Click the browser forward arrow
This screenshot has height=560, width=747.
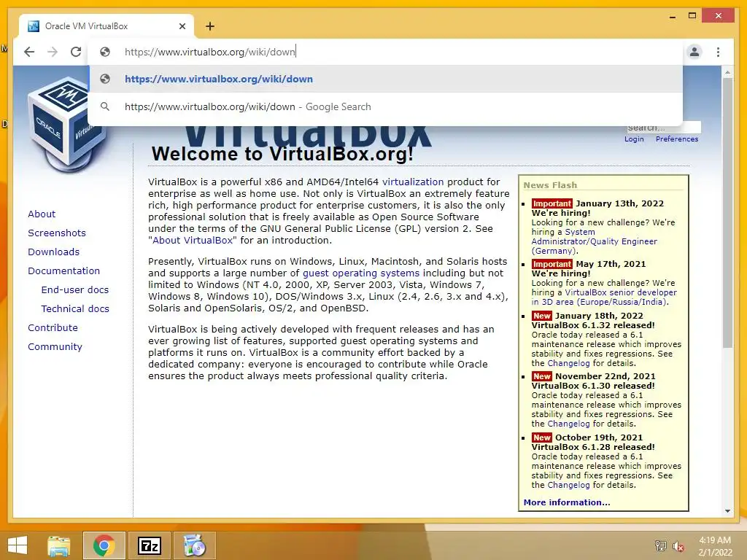tap(53, 52)
